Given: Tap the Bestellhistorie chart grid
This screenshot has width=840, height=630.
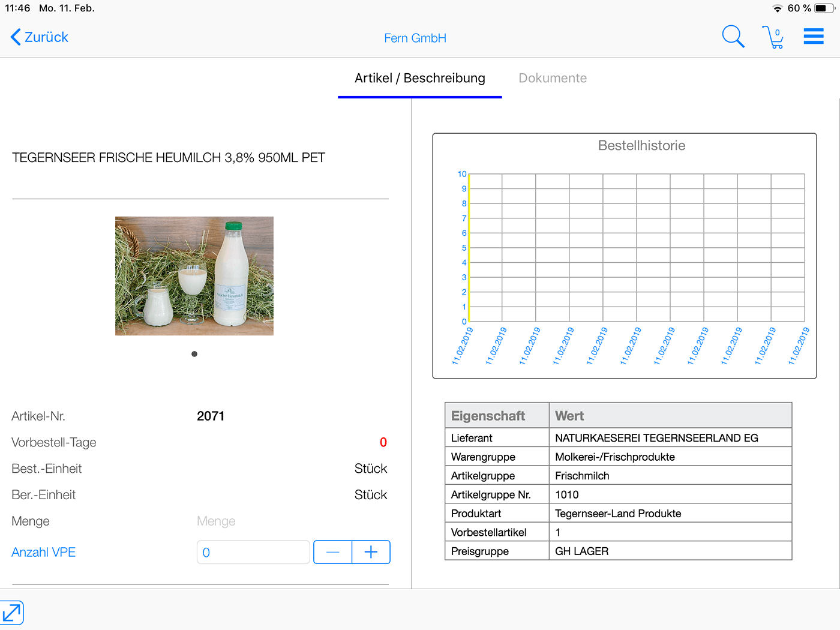Looking at the screenshot, I should (x=637, y=248).
